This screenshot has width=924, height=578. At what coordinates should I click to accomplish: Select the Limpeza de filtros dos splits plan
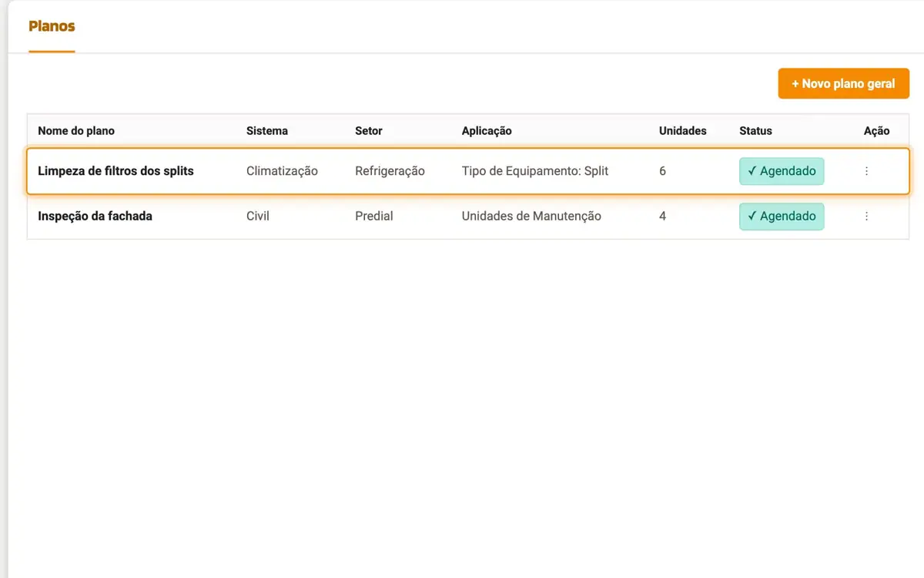click(115, 171)
